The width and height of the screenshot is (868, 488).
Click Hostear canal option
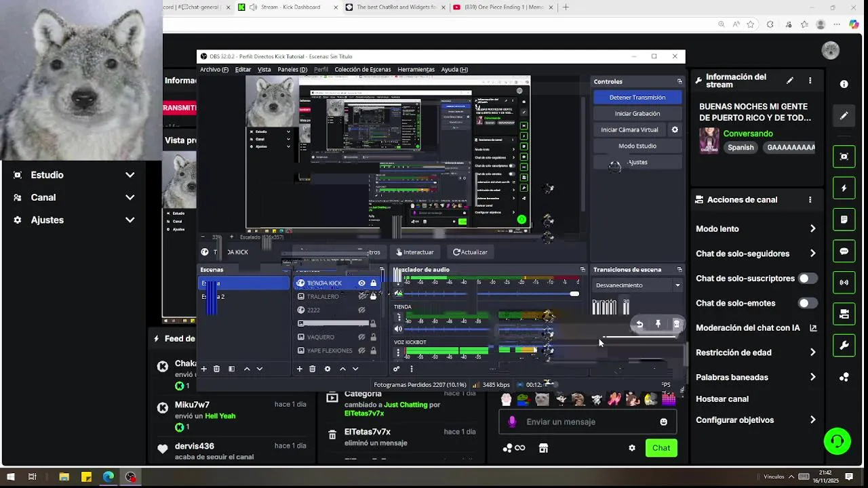point(722,399)
